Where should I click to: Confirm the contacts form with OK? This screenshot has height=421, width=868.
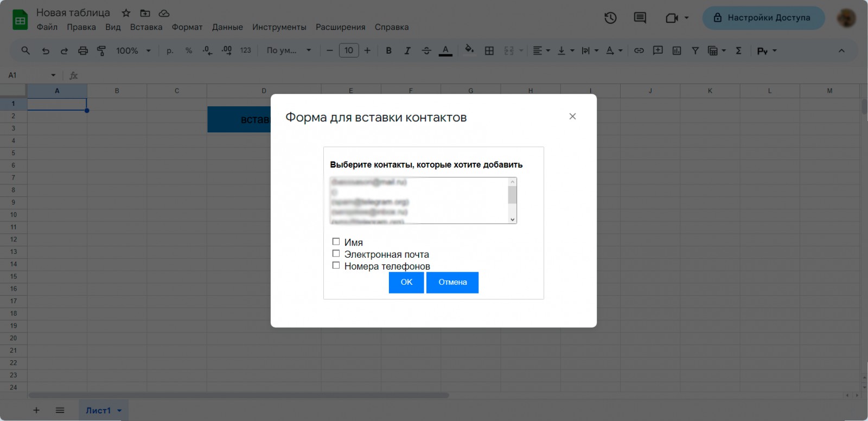tap(406, 282)
